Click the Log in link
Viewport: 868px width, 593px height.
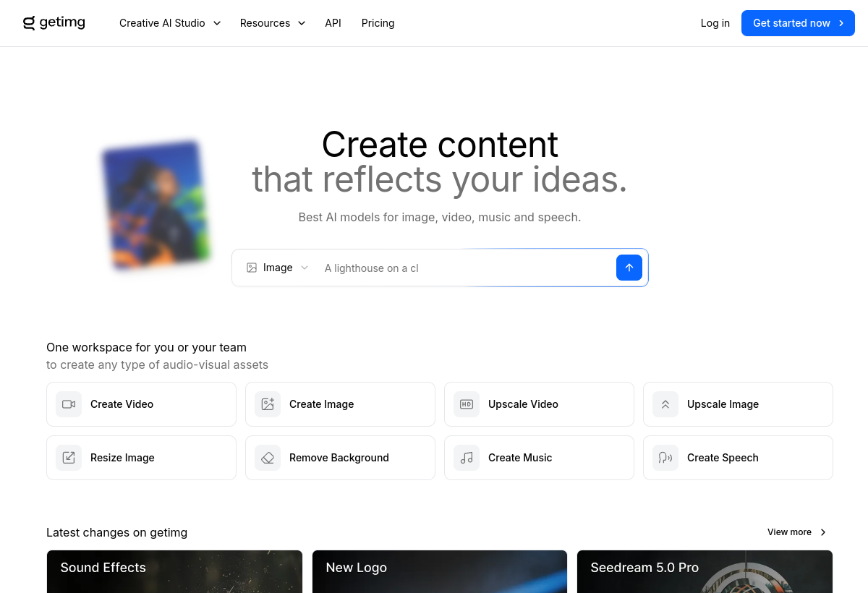(715, 23)
